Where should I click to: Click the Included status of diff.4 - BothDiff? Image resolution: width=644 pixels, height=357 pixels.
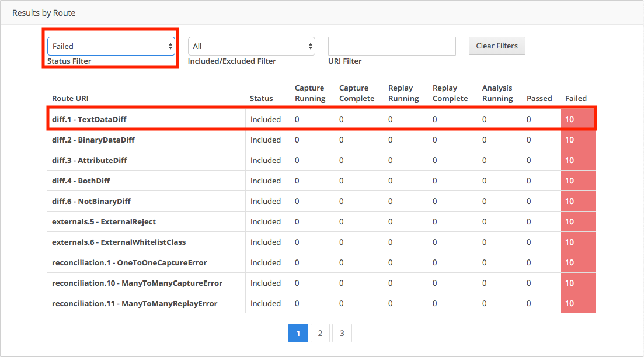[x=266, y=181]
